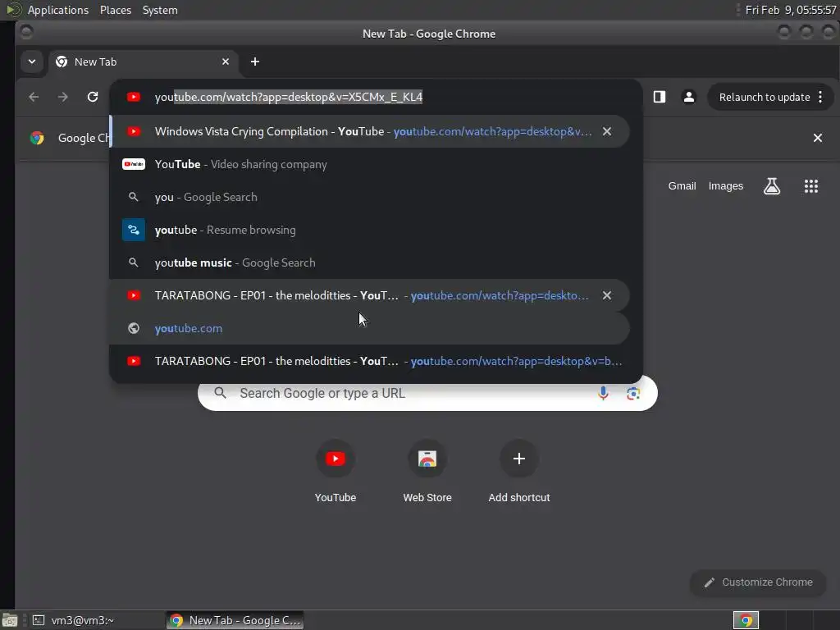Dismiss the Google Chrome infobar

point(818,138)
